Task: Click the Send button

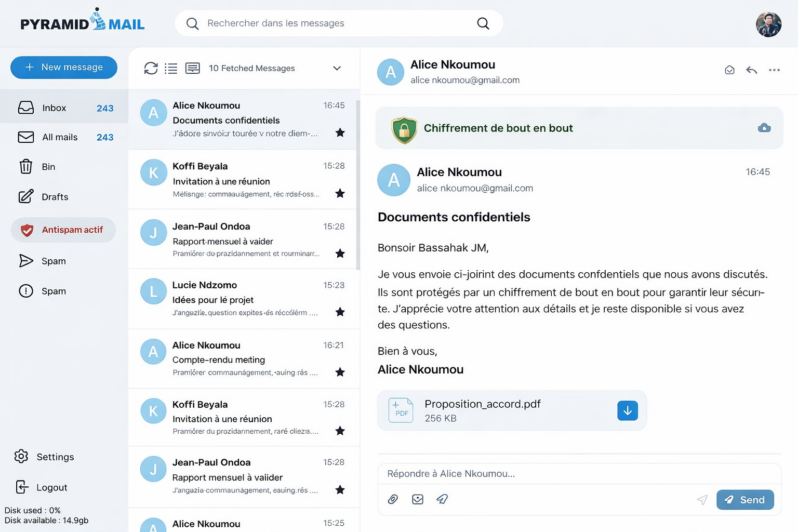Action: click(x=745, y=500)
